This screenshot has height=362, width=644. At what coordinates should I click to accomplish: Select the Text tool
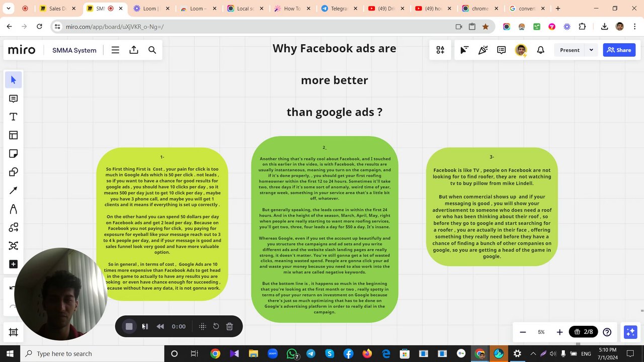click(x=14, y=117)
